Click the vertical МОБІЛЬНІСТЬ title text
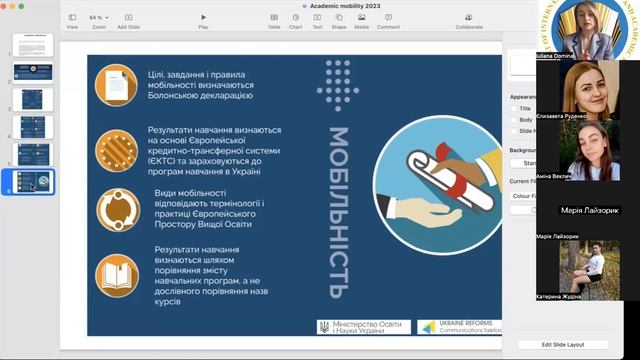The width and height of the screenshot is (640, 360). click(x=339, y=213)
